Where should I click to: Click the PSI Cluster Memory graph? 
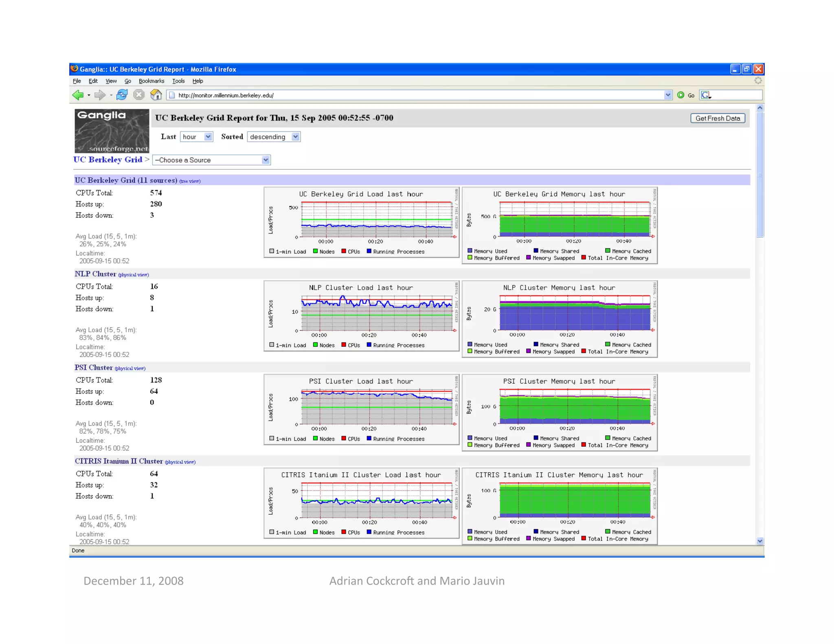[x=560, y=413]
